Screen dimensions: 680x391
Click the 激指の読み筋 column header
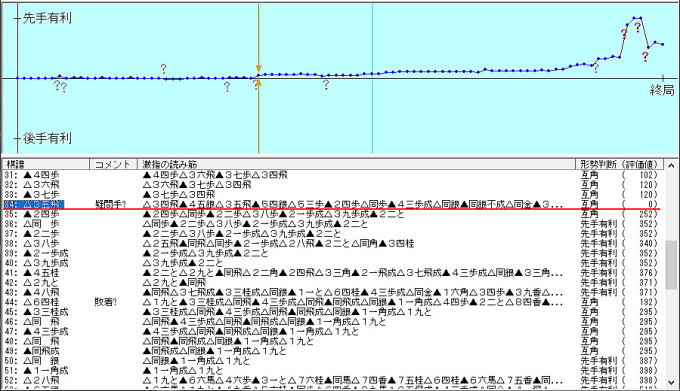356,164
